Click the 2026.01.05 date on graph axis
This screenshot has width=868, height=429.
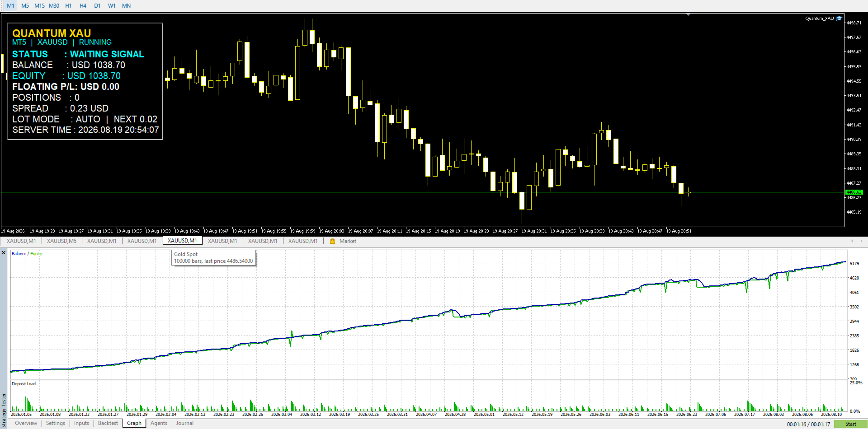21,415
